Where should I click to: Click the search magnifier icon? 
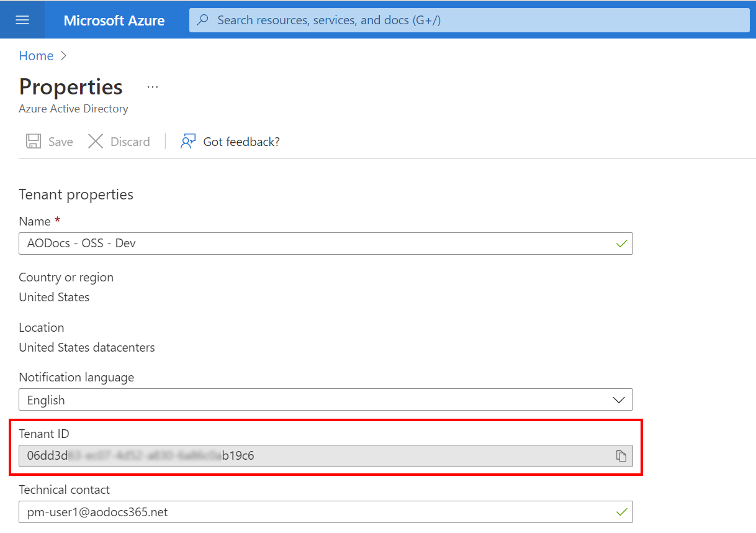coord(203,20)
